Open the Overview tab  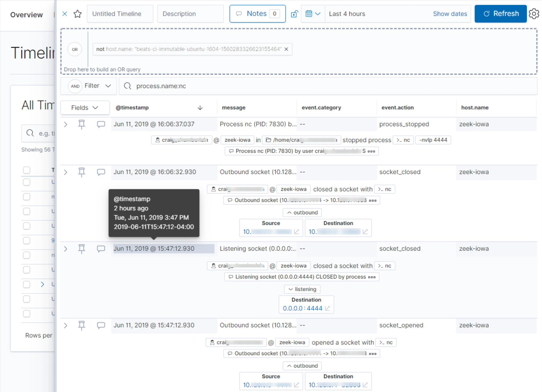pos(27,15)
